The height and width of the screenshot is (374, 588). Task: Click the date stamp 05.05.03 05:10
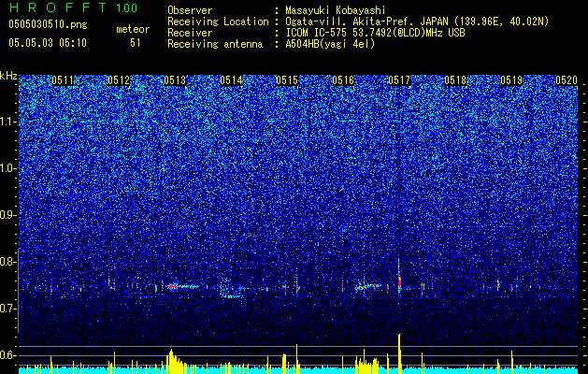tap(48, 43)
